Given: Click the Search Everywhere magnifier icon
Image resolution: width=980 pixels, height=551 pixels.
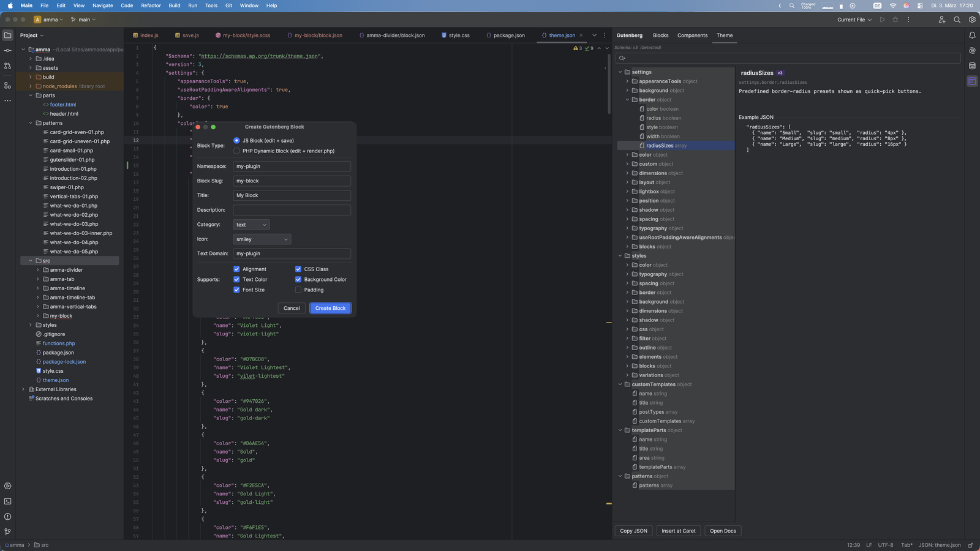Looking at the screenshot, I should point(957,20).
